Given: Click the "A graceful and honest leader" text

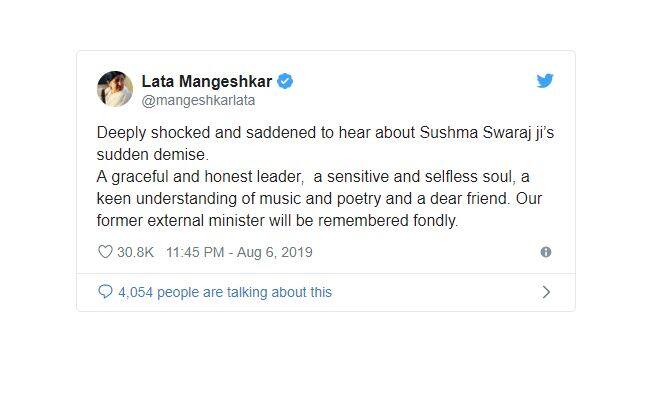Looking at the screenshot, I should 197,177.
